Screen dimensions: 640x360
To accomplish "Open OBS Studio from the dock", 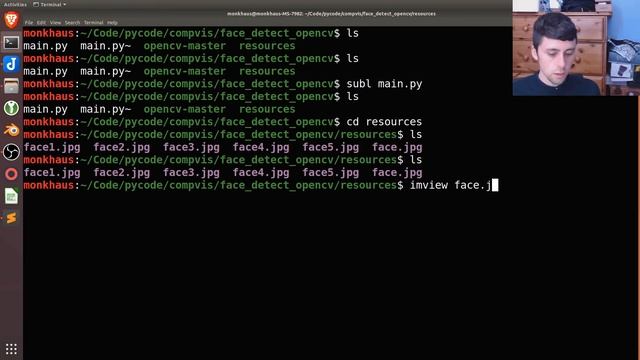I will 11,152.
